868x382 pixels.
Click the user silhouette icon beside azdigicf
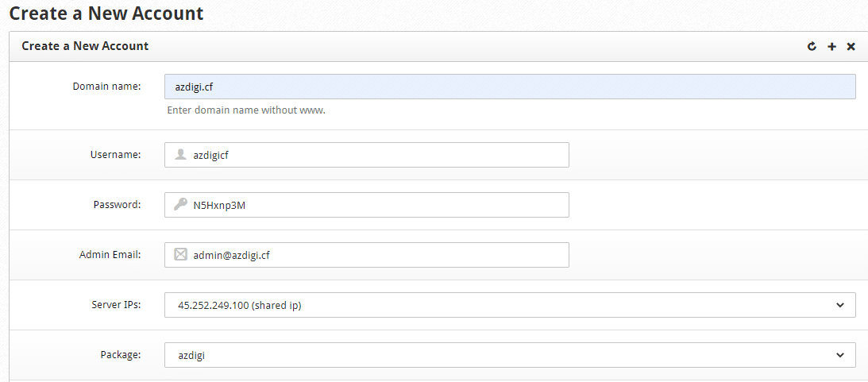point(180,155)
